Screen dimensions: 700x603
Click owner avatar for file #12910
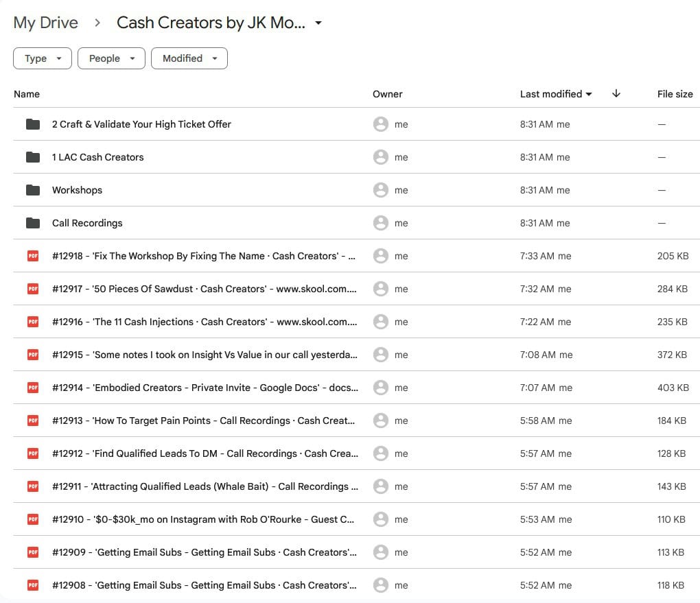(380, 519)
